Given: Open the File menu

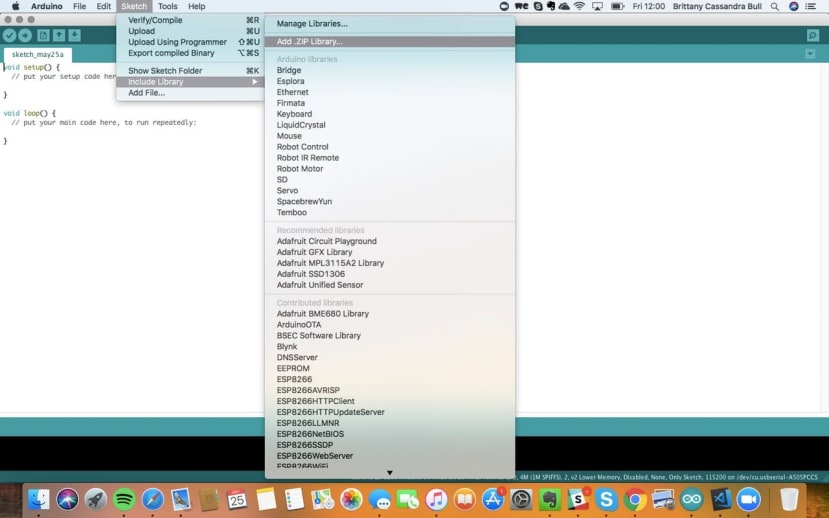Looking at the screenshot, I should pos(79,6).
